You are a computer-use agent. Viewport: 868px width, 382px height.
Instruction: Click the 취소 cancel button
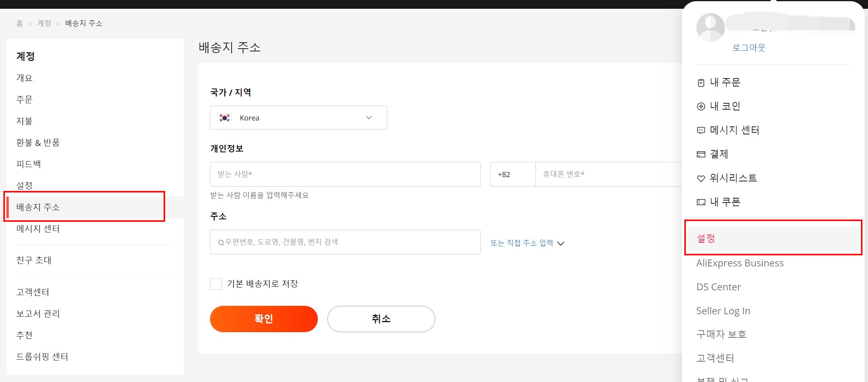[x=380, y=319]
